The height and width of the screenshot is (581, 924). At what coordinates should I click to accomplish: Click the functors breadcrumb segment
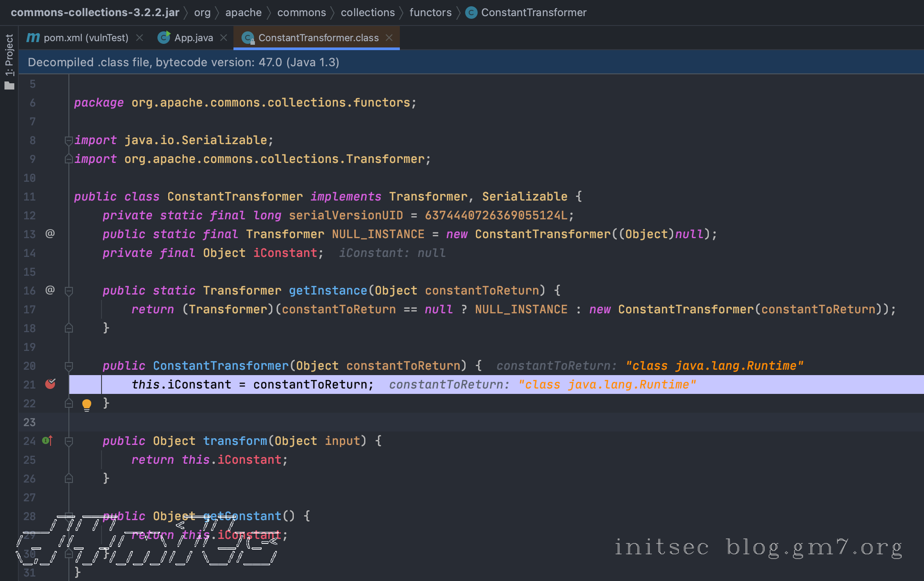(x=430, y=13)
